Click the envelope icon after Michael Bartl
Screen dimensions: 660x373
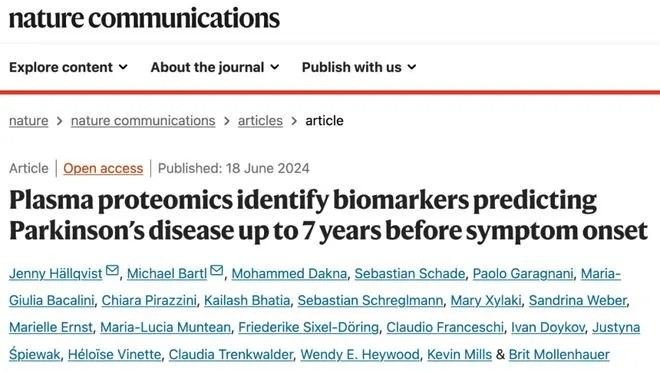[x=216, y=270]
